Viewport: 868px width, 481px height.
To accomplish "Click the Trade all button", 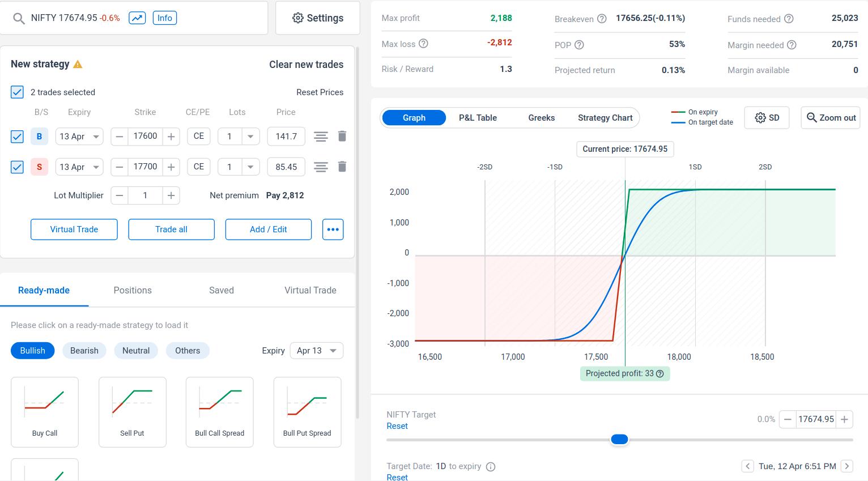I will 171,229.
